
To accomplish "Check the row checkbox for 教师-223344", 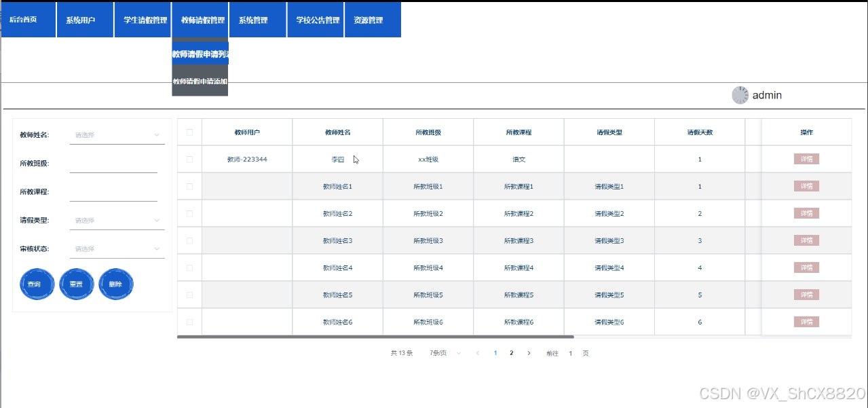I will point(190,160).
